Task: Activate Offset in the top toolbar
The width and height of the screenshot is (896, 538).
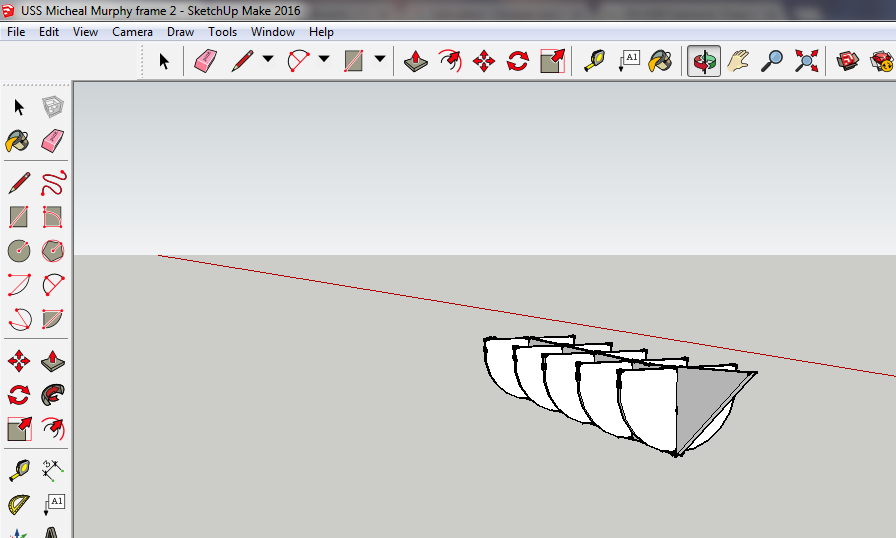Action: coord(450,61)
